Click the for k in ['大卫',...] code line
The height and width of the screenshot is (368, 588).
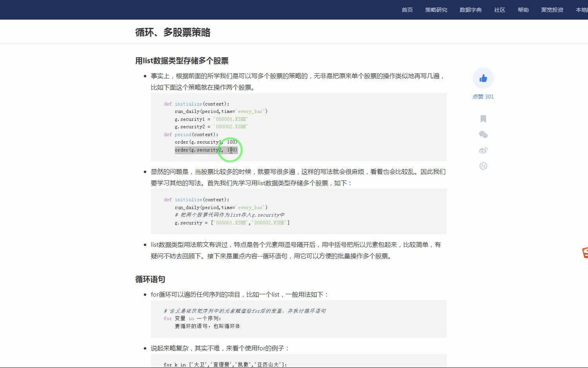click(225, 365)
